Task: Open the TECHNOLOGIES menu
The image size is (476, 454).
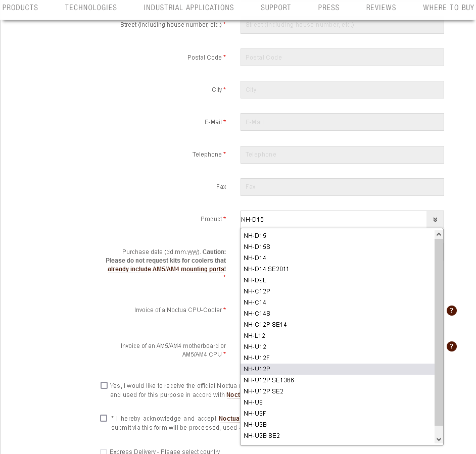Action: click(91, 8)
